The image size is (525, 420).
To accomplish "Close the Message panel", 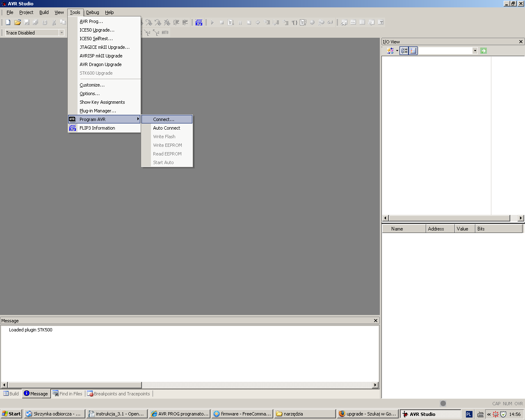I will (x=376, y=320).
